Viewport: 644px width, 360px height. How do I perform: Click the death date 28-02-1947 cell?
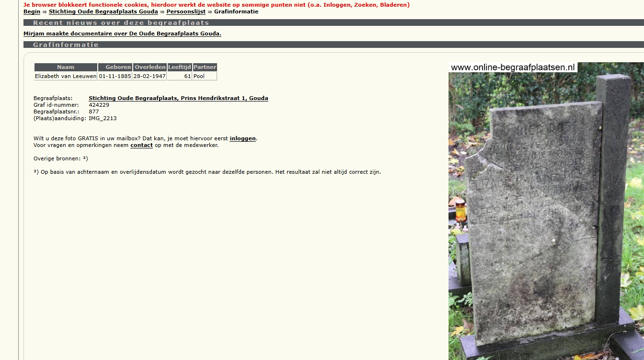(149, 76)
